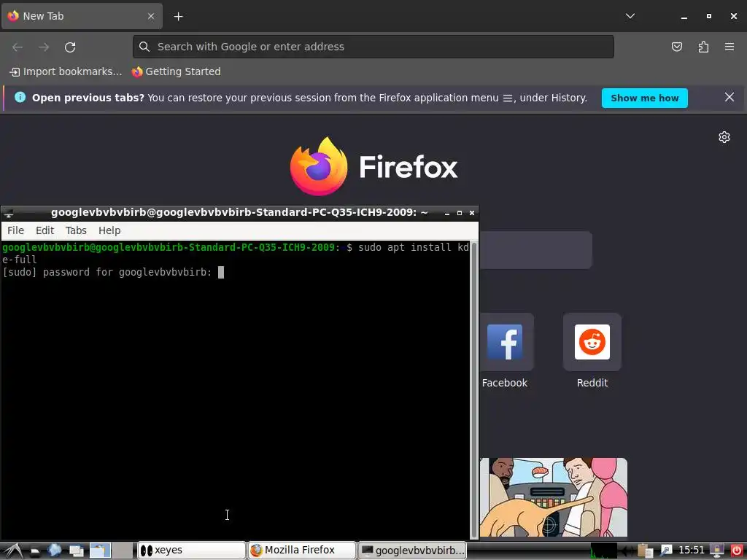The image size is (747, 560).
Task: Minimize the Firefox window
Action: tap(684, 16)
